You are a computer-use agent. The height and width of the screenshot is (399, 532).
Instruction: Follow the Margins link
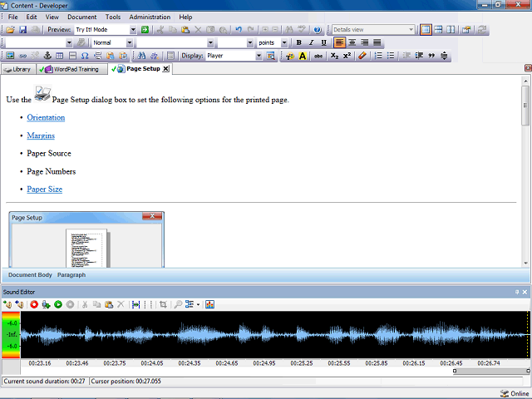pyautogui.click(x=41, y=135)
